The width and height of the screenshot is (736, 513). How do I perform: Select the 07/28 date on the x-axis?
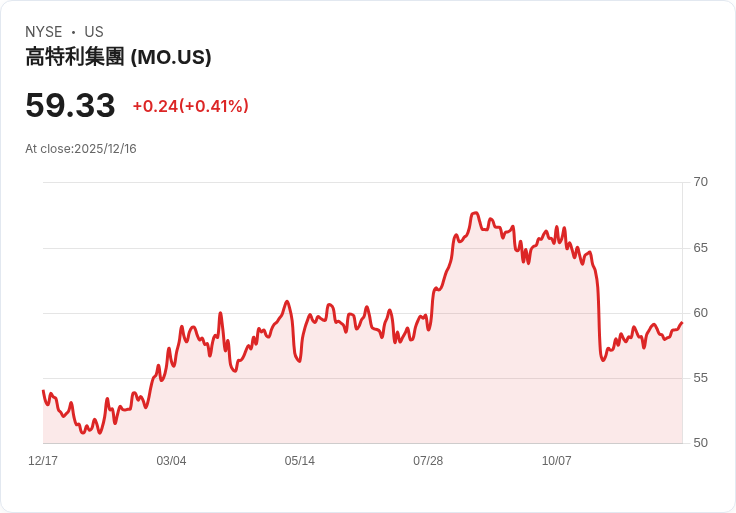(428, 461)
